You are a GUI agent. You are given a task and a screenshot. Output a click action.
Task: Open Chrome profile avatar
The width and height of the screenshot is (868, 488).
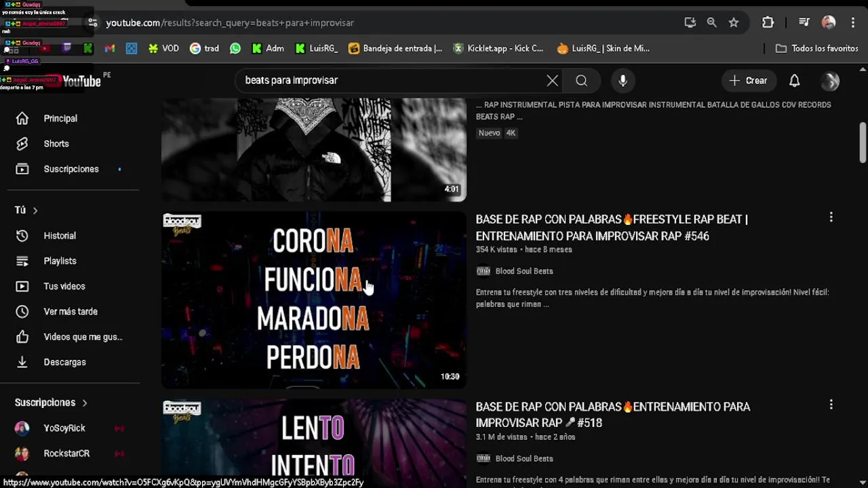(829, 22)
